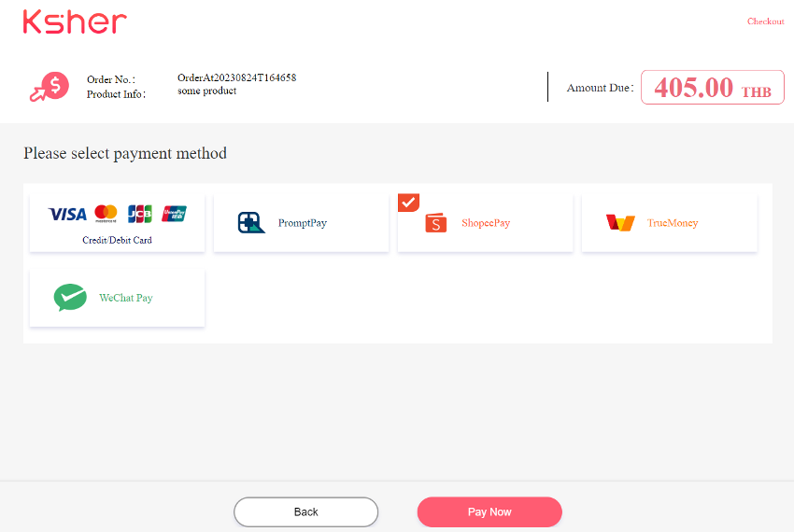Go back with the Back button
794x532 pixels.
pyautogui.click(x=305, y=511)
